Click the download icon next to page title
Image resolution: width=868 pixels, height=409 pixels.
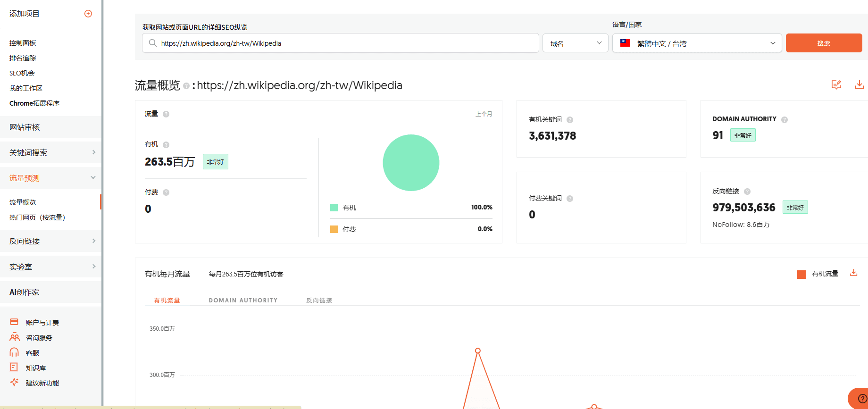pos(860,84)
